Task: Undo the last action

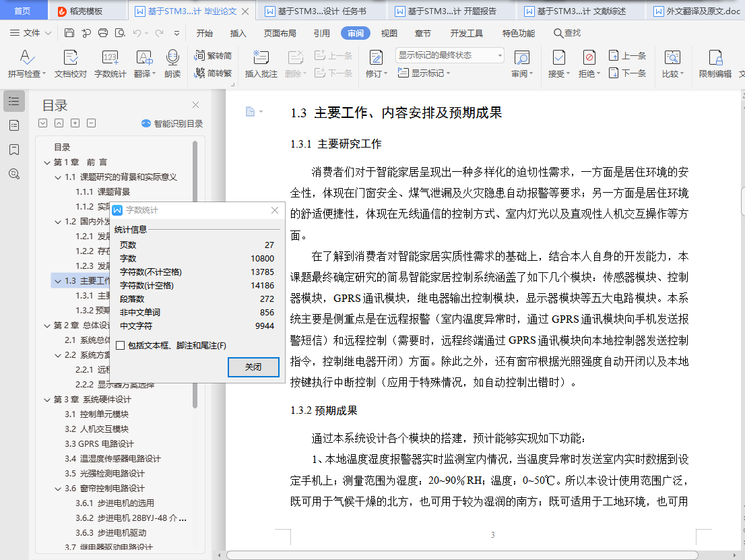Action: point(137,33)
